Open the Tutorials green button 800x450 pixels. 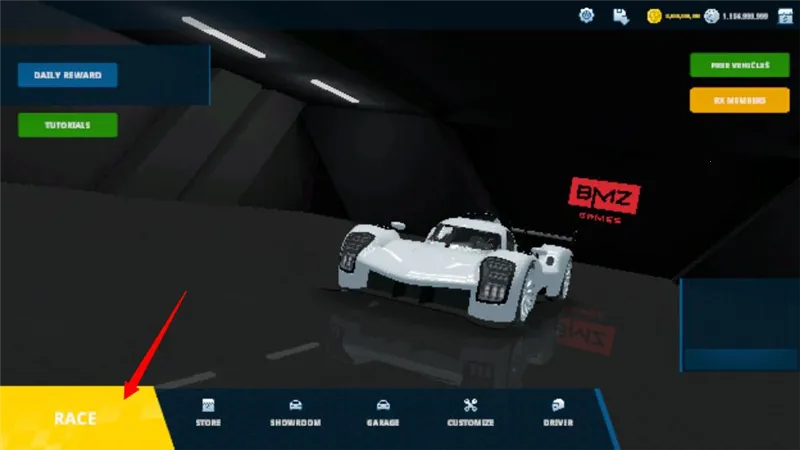(x=67, y=125)
